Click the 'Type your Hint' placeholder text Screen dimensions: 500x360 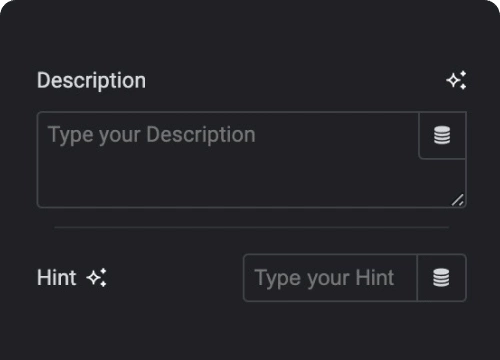[324, 278]
